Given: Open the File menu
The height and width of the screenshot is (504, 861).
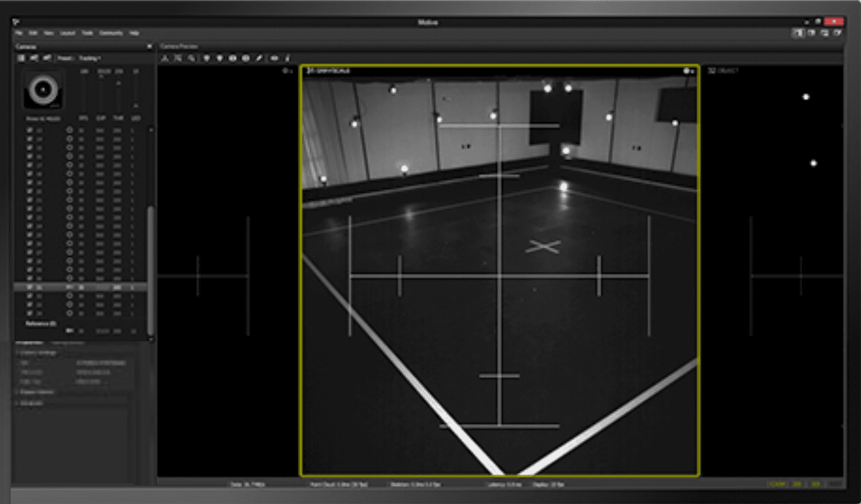Looking at the screenshot, I should point(19,33).
